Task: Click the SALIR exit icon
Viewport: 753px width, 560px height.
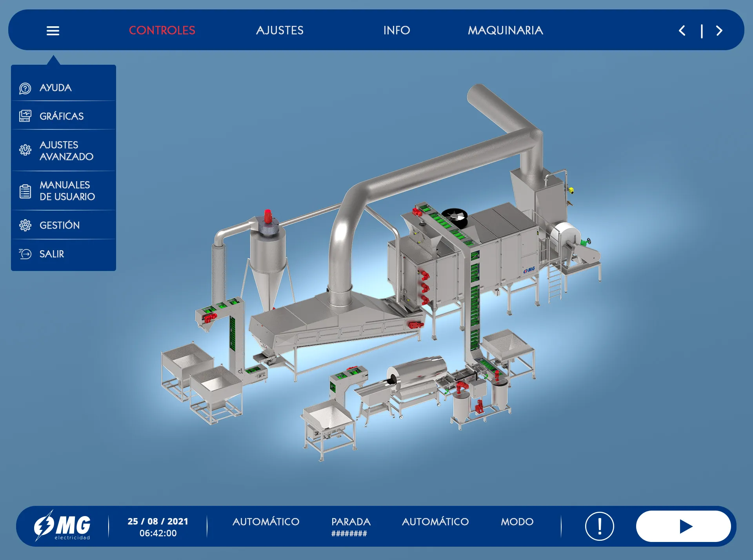Action: (x=25, y=254)
